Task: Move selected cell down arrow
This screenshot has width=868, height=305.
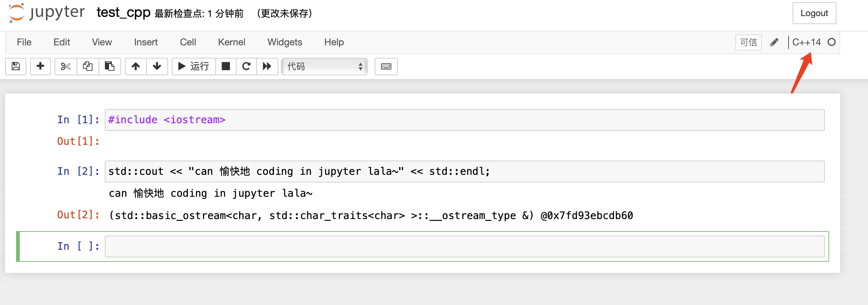Action: point(157,66)
